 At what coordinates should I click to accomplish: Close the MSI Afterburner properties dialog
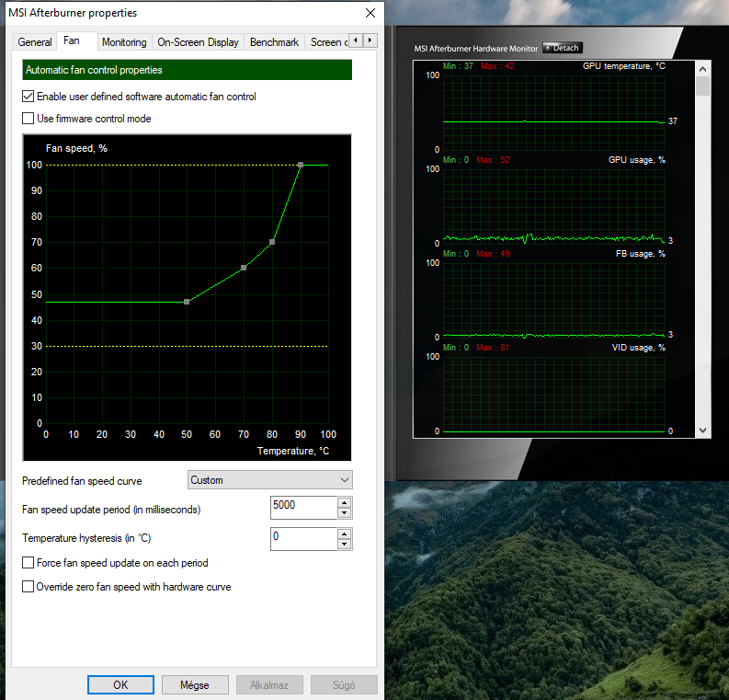point(370,13)
